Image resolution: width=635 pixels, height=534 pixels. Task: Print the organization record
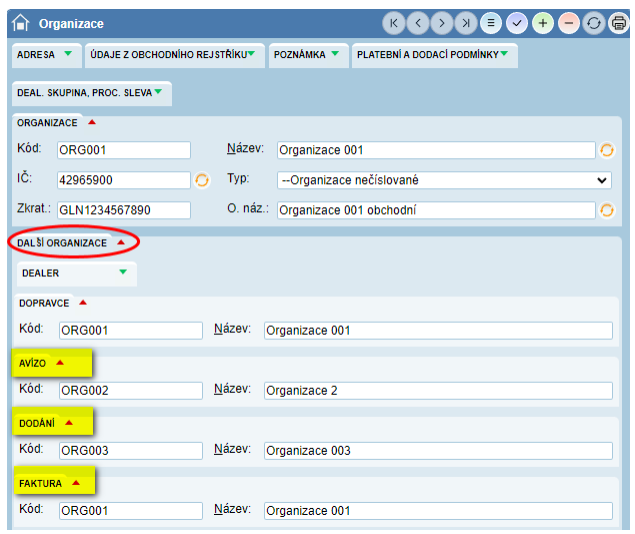[618, 23]
